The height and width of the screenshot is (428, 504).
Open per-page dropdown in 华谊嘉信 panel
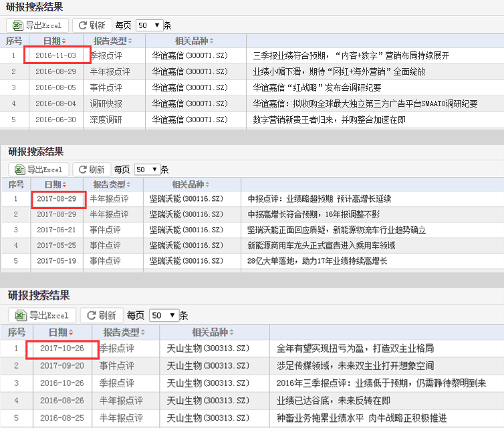149,25
